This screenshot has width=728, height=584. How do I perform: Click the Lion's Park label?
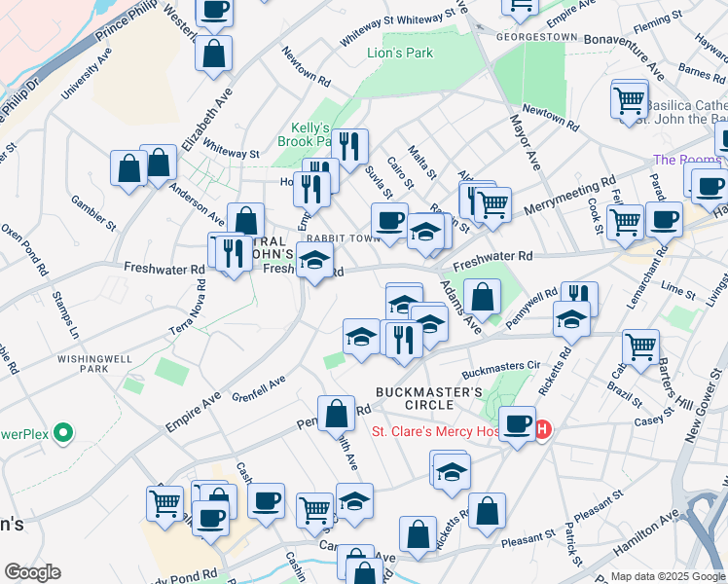coord(400,53)
